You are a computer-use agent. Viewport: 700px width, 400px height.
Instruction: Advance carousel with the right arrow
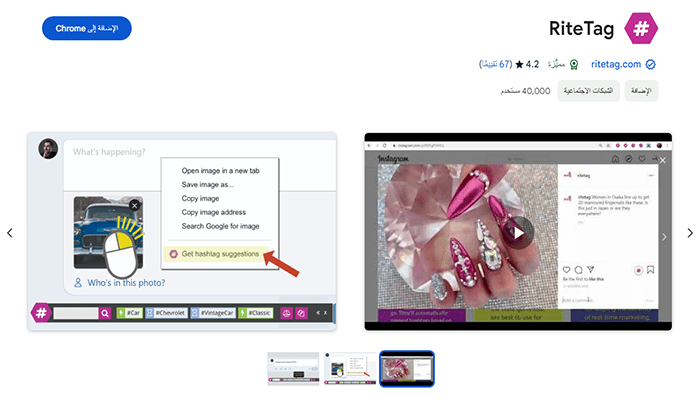[690, 233]
